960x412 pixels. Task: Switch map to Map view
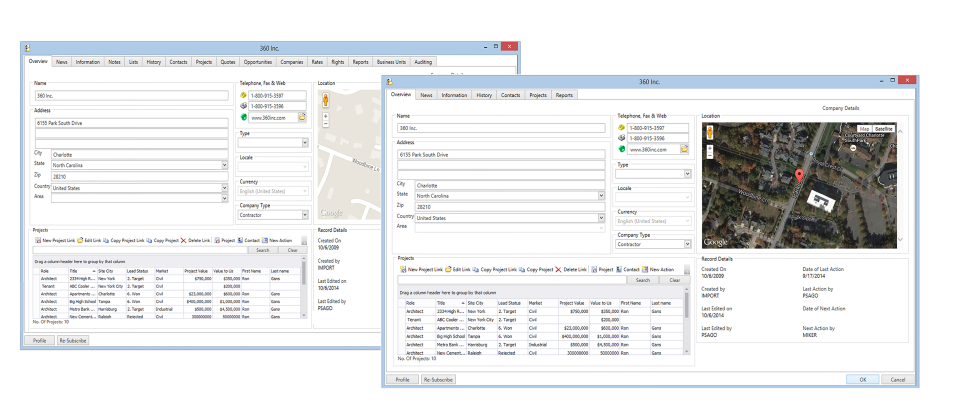864,129
